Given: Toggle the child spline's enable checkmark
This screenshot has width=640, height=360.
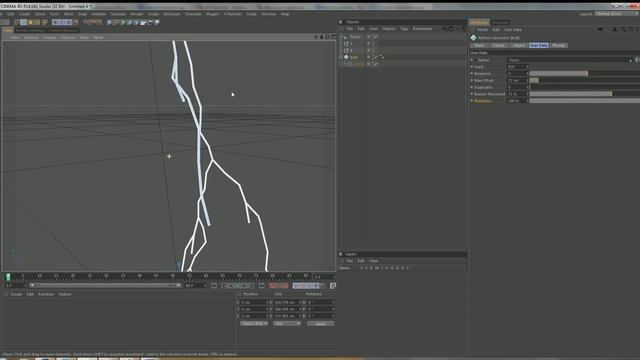Looking at the screenshot, I should (x=376, y=64).
